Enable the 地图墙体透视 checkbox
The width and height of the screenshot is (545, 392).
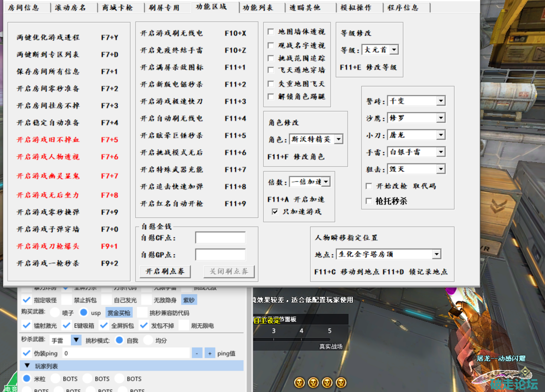[x=271, y=32]
